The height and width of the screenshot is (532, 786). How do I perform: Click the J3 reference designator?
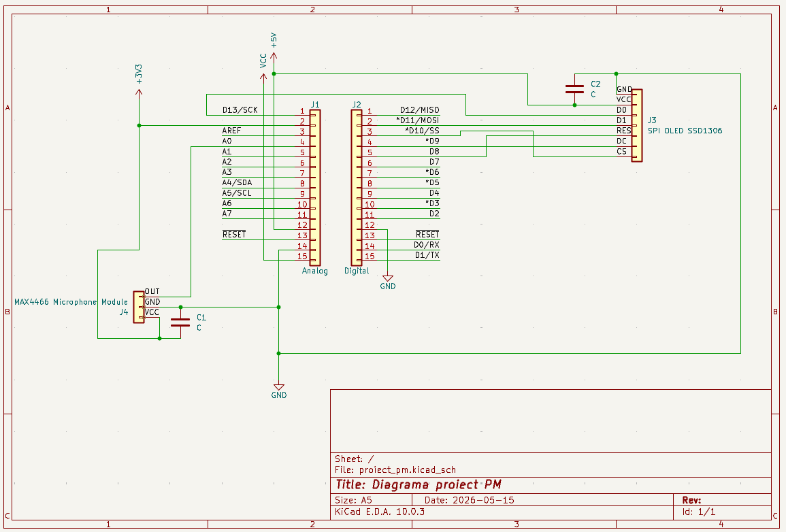(x=652, y=120)
